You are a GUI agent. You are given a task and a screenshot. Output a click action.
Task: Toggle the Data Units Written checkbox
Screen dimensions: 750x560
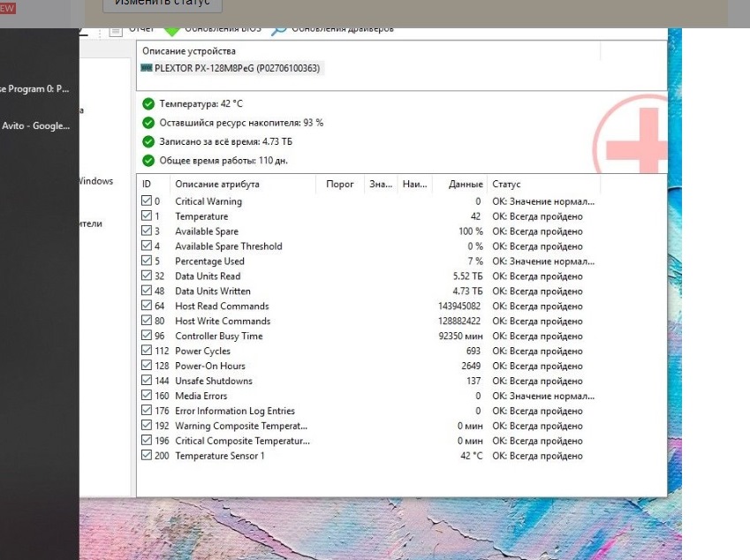coord(147,291)
